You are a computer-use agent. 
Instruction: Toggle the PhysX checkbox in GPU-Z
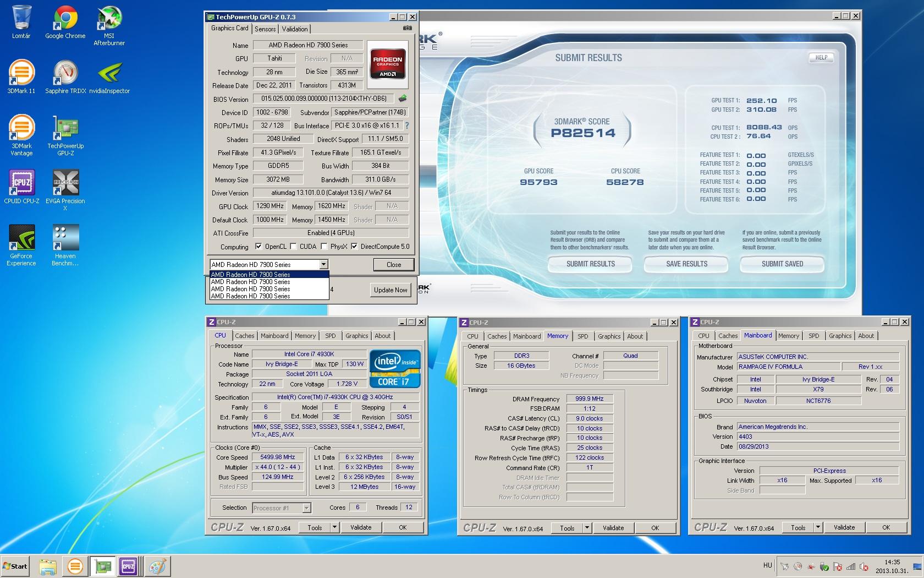point(324,247)
